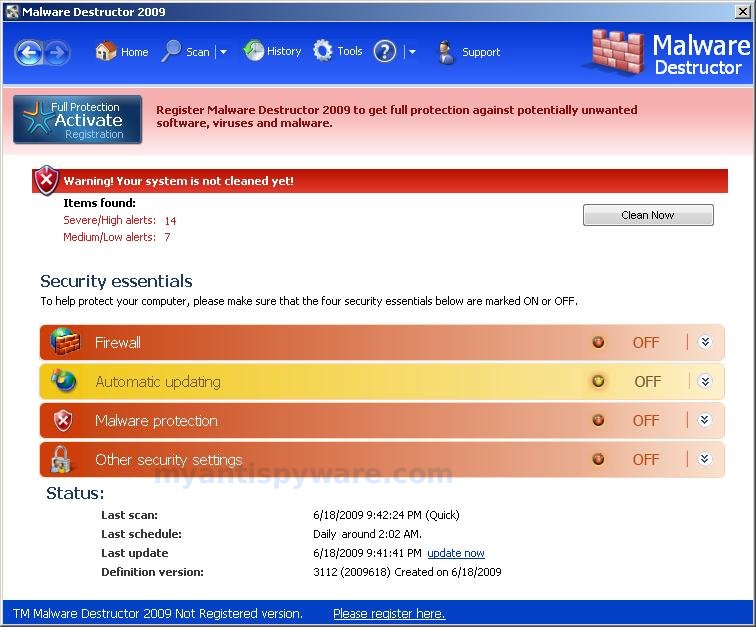Expand the Malware protection section chevron
Screen dimensions: 756x627
(704, 420)
